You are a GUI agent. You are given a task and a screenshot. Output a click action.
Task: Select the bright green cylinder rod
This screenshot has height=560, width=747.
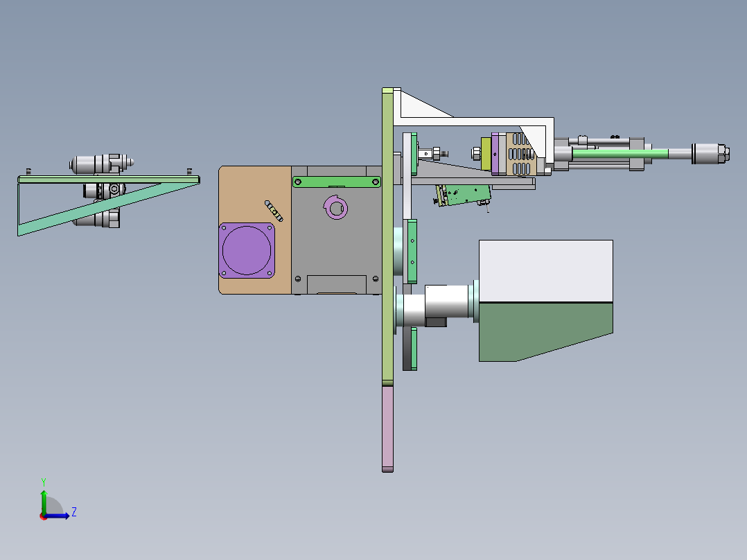[619, 153]
